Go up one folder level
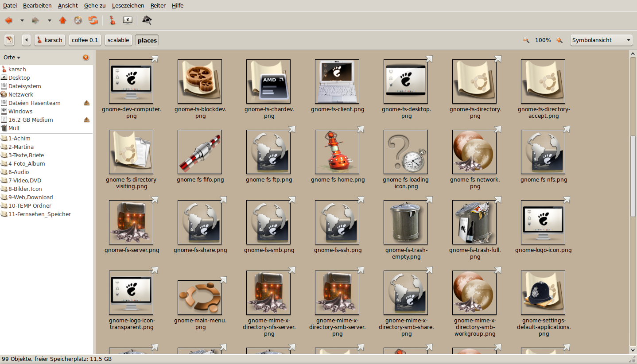Image resolution: width=637 pixels, height=364 pixels. 62,20
